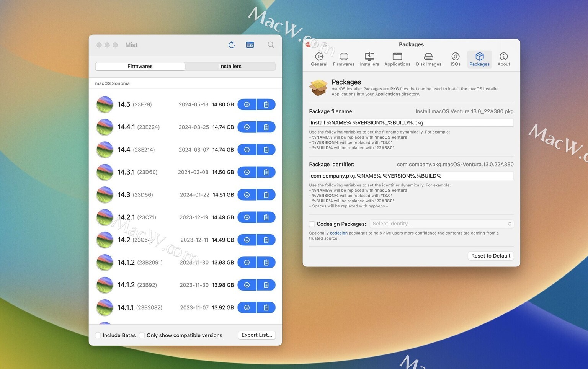Enable Codesign Packages checkbox
The width and height of the screenshot is (588, 369).
coord(312,224)
